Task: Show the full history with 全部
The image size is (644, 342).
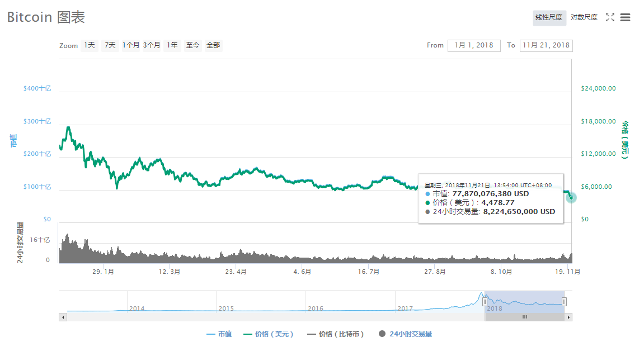Action: pos(213,45)
